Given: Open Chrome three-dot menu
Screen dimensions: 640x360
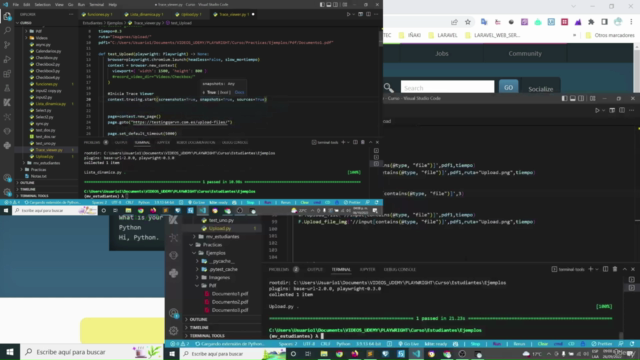Looking at the screenshot, I should coord(631,22).
